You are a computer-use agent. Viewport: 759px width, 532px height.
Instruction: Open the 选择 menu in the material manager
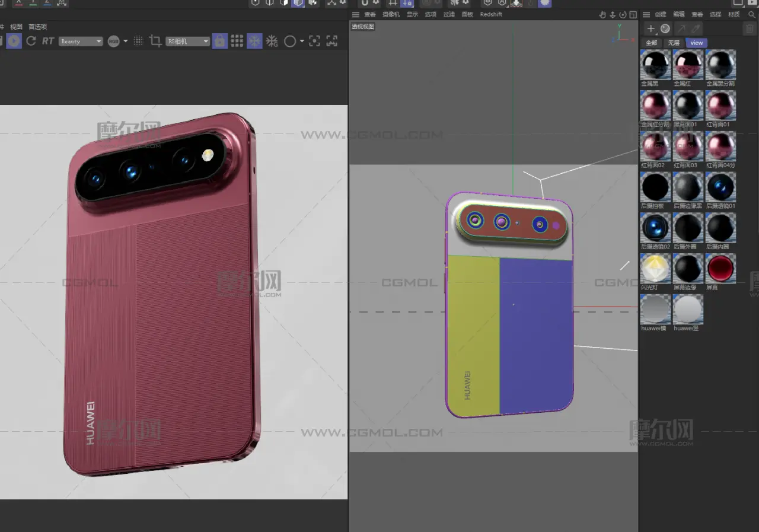[x=716, y=14]
